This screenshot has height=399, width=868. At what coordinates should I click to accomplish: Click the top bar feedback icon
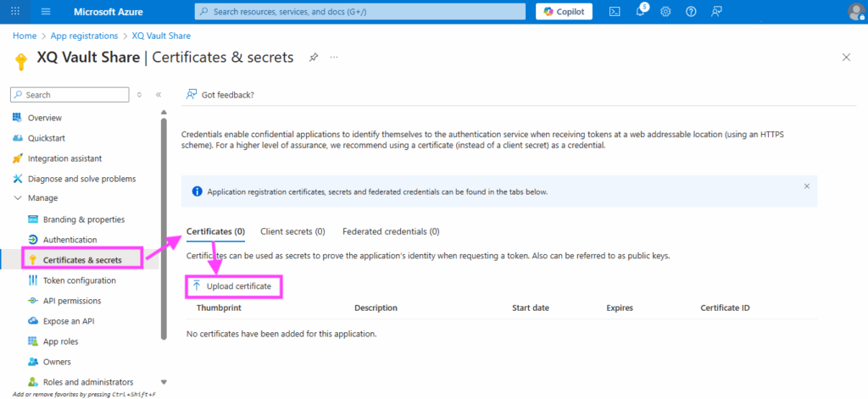pos(717,11)
